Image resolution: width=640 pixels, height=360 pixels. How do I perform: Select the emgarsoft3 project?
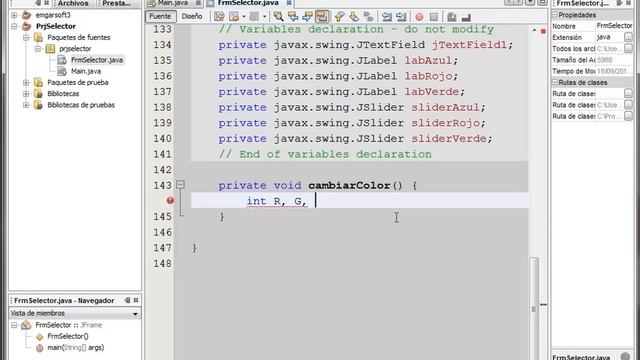[53, 15]
